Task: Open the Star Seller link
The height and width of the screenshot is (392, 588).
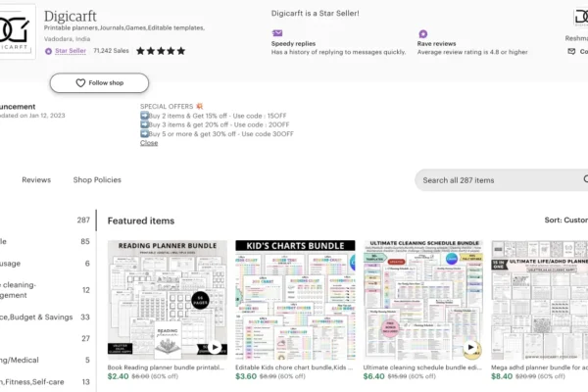Action: coord(71,51)
